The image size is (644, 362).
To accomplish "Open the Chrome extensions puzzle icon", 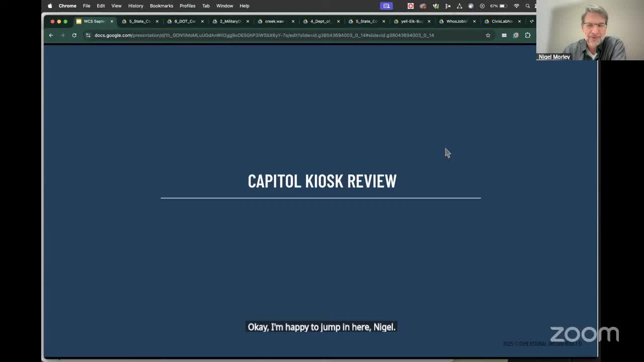I will click(527, 35).
